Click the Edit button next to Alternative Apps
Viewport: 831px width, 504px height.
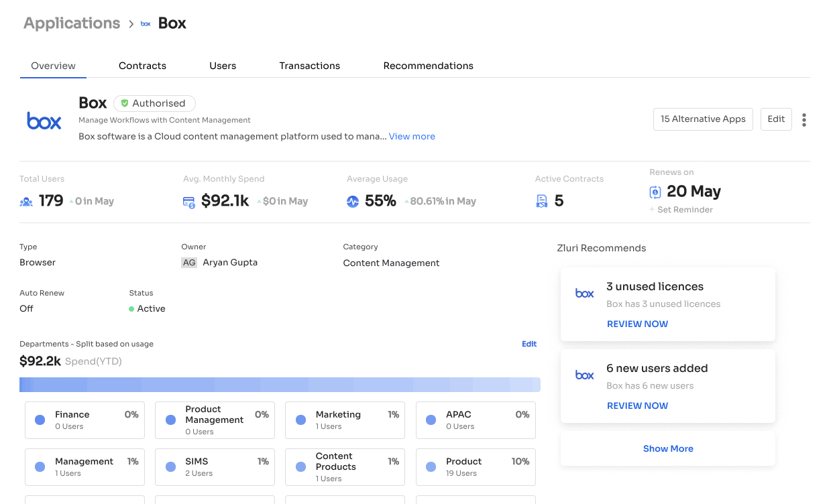[776, 119]
